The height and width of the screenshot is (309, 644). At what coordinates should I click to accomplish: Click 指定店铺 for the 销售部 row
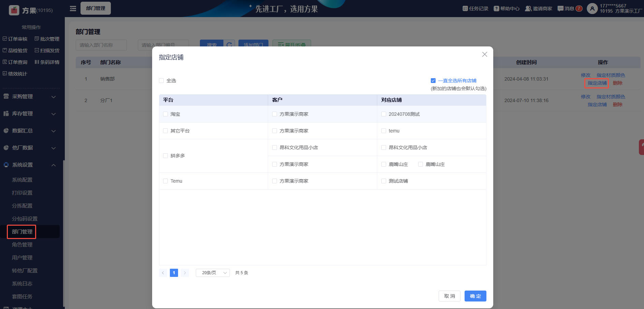click(x=597, y=83)
